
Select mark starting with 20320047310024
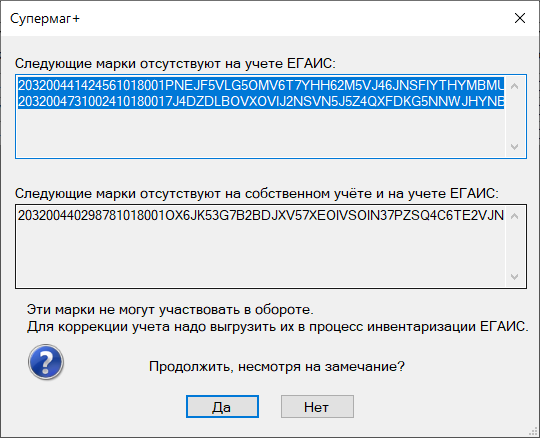pyautogui.click(x=261, y=101)
